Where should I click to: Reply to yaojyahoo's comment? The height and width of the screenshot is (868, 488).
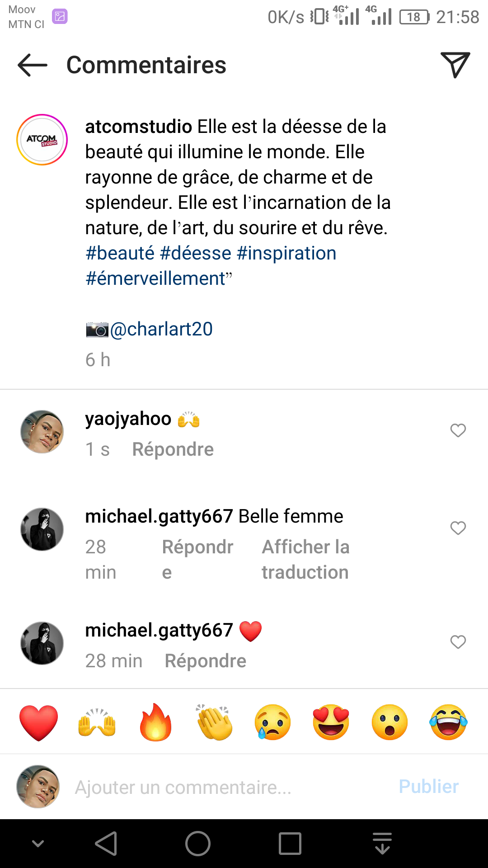coord(173,449)
